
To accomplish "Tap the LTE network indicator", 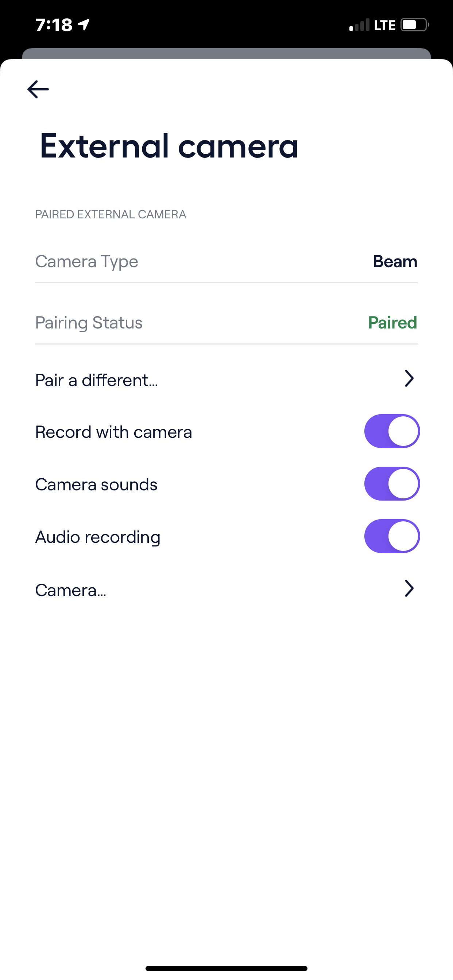I will (x=384, y=26).
